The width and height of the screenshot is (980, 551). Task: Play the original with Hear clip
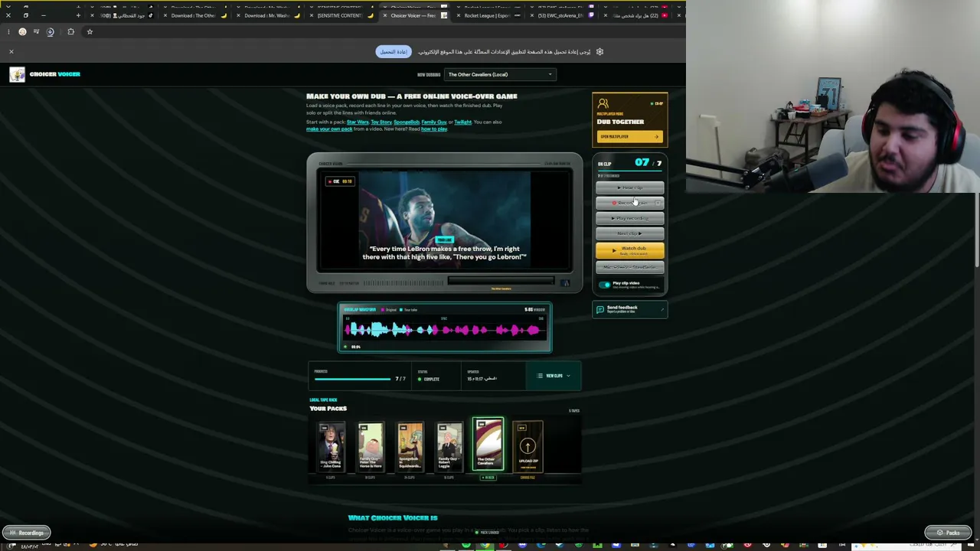[x=630, y=187]
